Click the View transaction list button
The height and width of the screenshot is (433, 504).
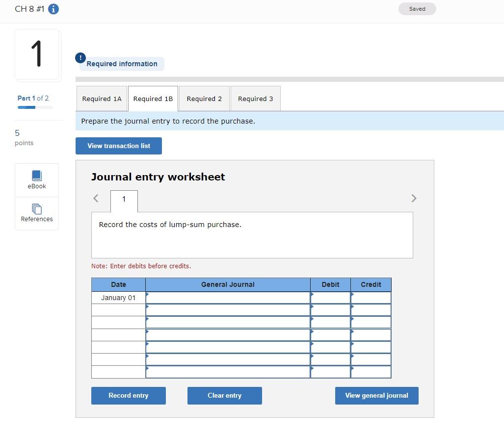coord(119,146)
